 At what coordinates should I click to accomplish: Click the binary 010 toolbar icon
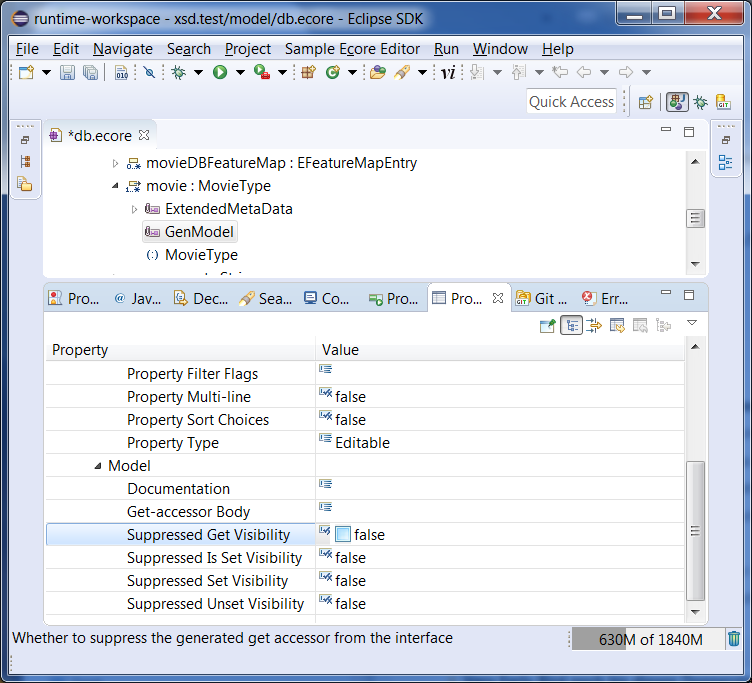point(121,72)
